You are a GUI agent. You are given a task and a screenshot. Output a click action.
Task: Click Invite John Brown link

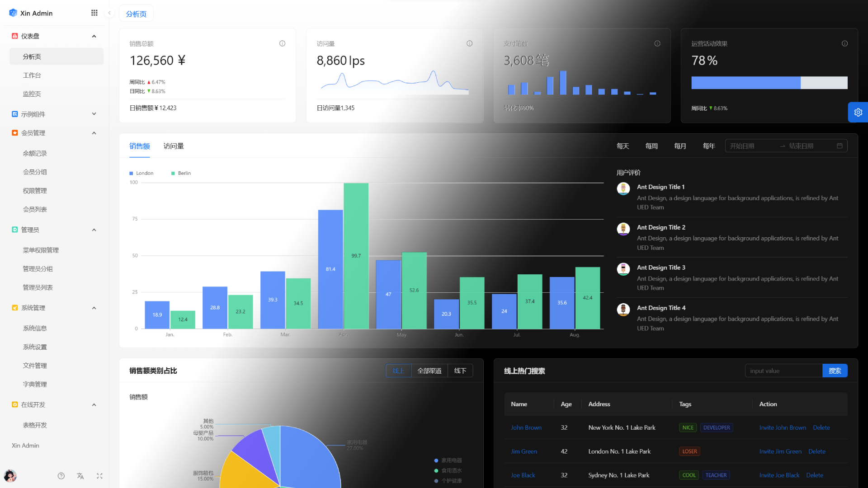(782, 427)
